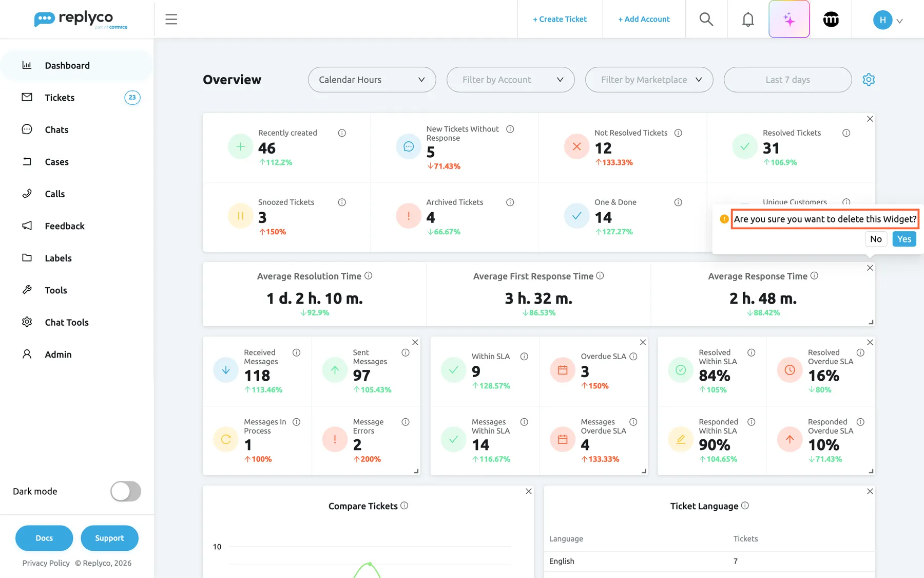This screenshot has height=578, width=924.
Task: Toggle Dark mode switch
Action: 126,491
